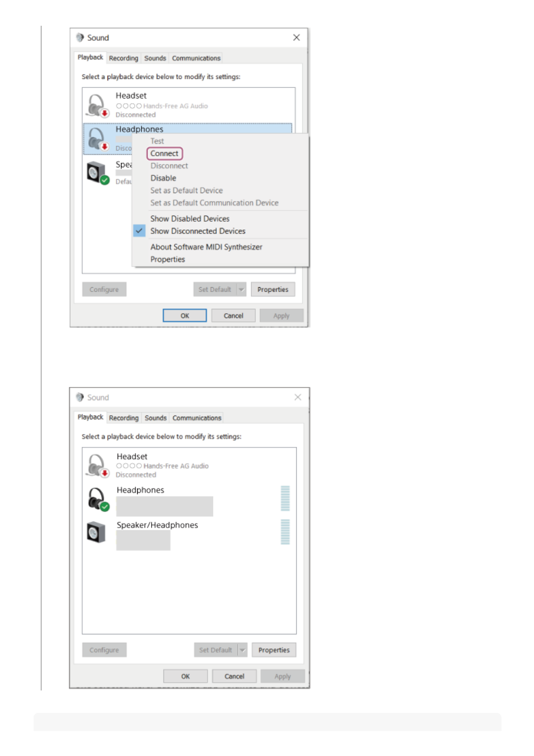Click OK button in upper Sound dialog

pos(185,316)
